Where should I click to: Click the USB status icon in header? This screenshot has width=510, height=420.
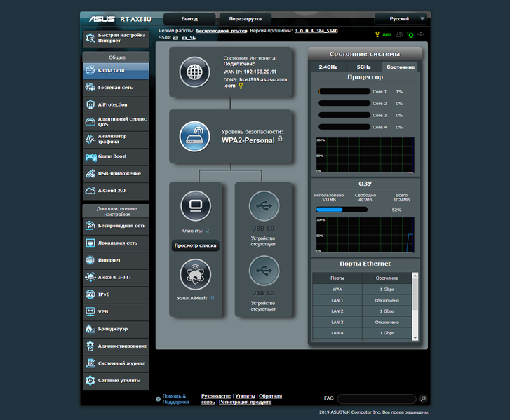421,34
